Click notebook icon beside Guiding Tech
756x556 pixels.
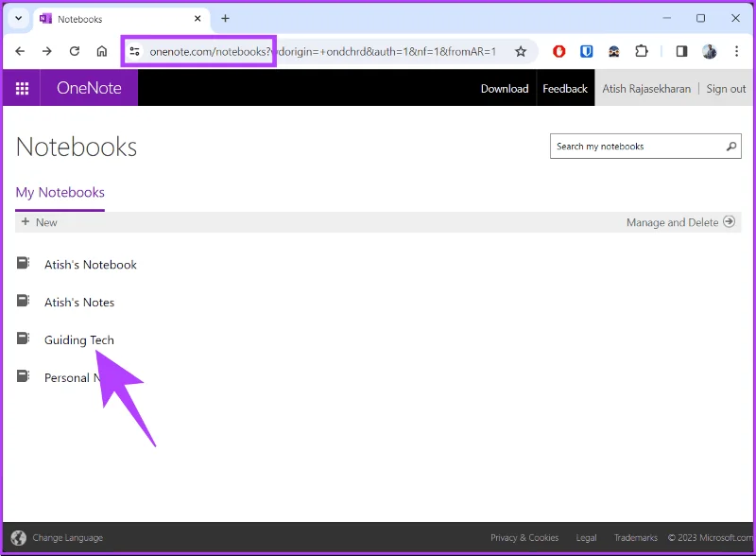[23, 339]
